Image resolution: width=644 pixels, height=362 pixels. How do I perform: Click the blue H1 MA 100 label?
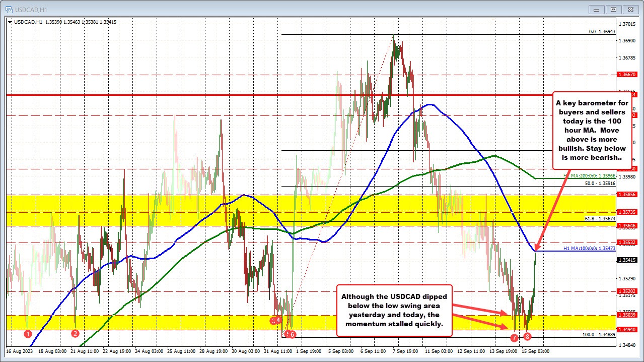pos(589,249)
